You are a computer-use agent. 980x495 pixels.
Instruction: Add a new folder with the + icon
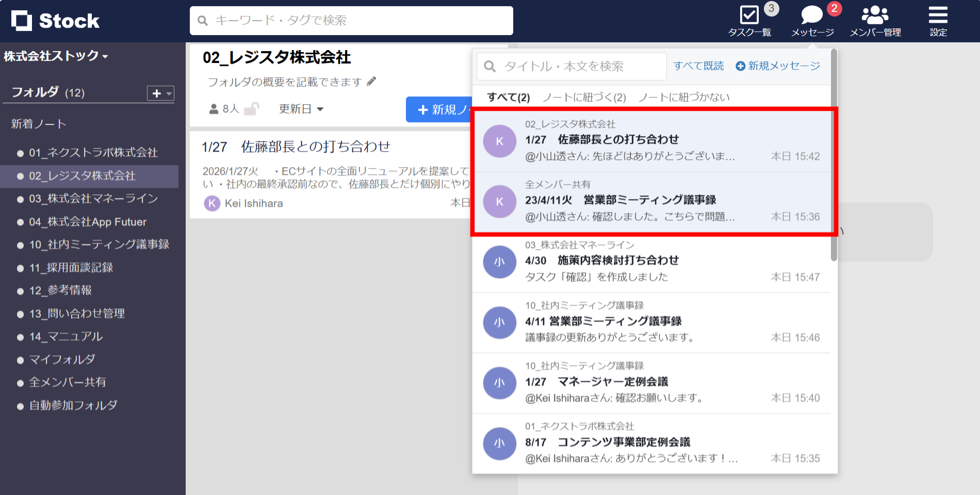coord(156,93)
